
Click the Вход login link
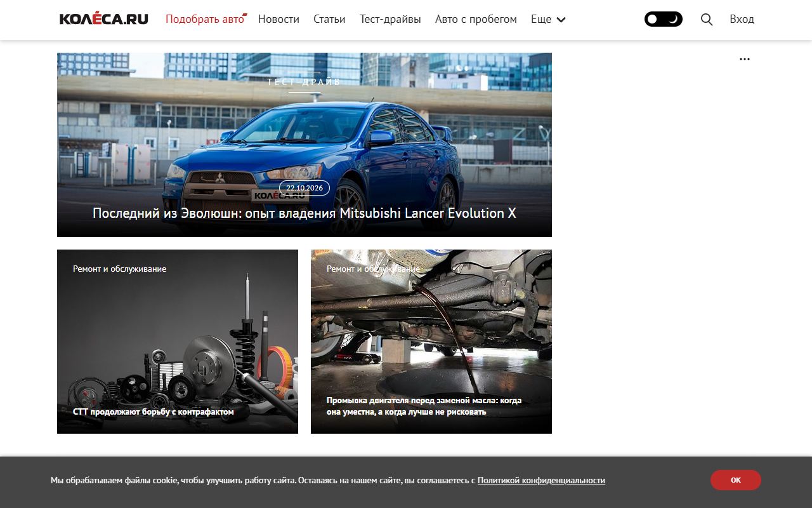click(742, 19)
